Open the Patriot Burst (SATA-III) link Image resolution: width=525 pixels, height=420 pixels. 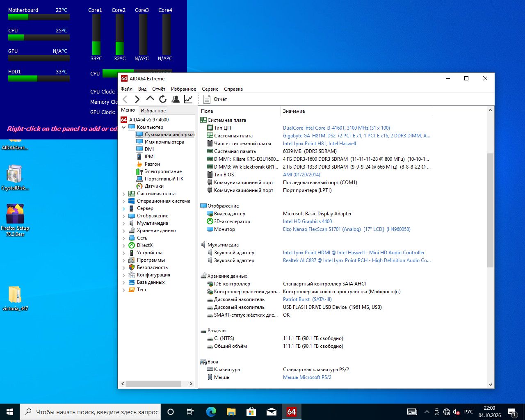click(307, 299)
